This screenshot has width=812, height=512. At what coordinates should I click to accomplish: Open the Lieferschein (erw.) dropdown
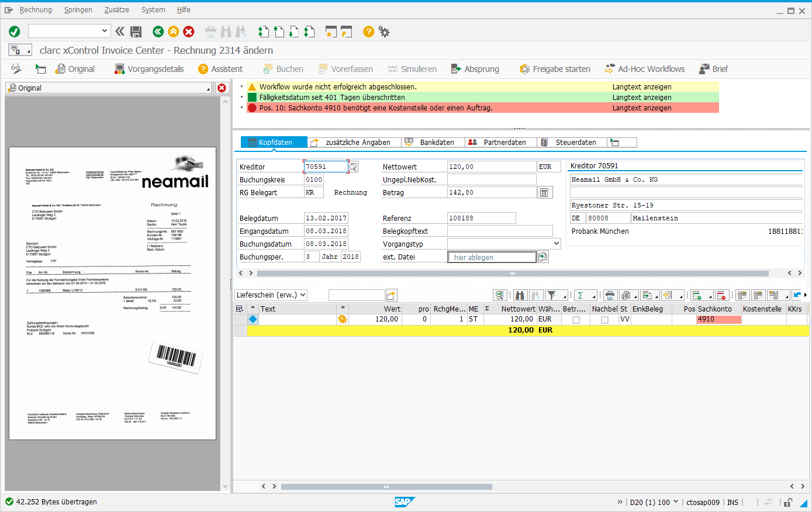[303, 295]
